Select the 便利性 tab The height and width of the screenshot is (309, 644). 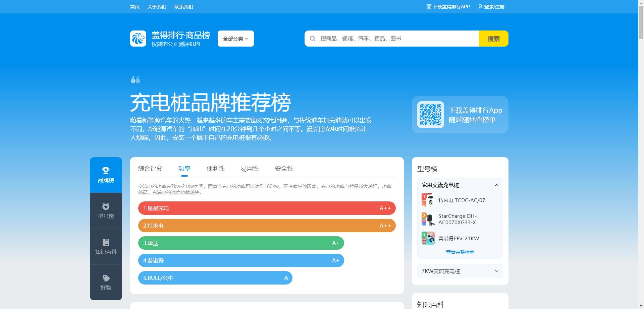[x=216, y=169]
